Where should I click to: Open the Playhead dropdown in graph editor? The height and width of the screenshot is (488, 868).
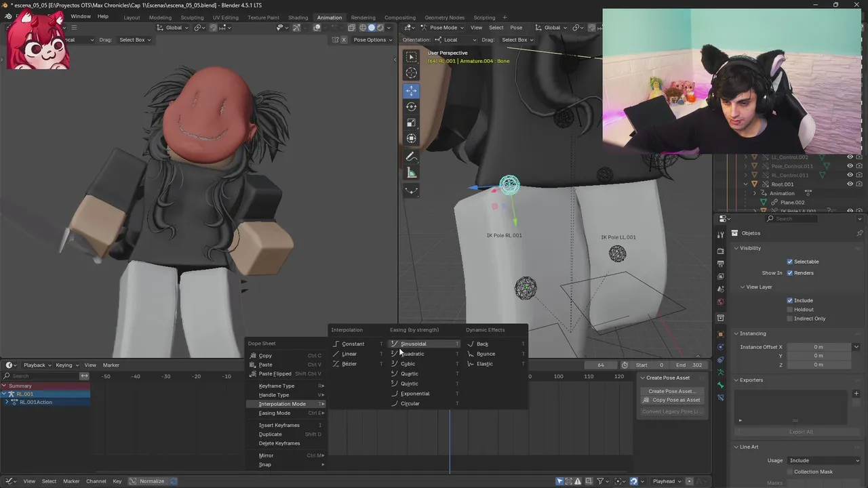click(x=667, y=481)
